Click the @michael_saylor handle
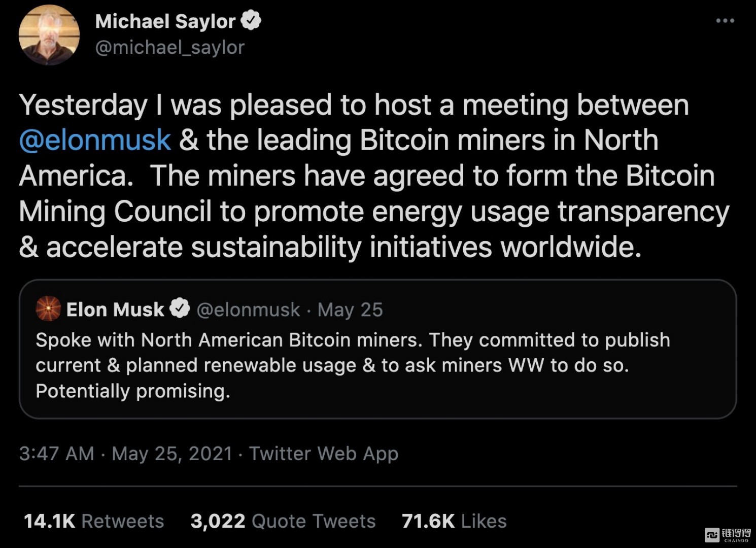 pos(169,47)
